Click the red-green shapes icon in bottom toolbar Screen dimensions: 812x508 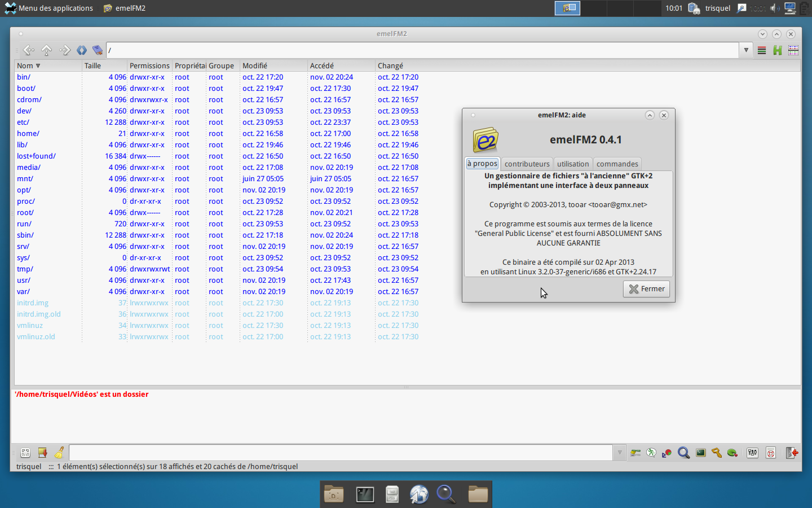667,453
